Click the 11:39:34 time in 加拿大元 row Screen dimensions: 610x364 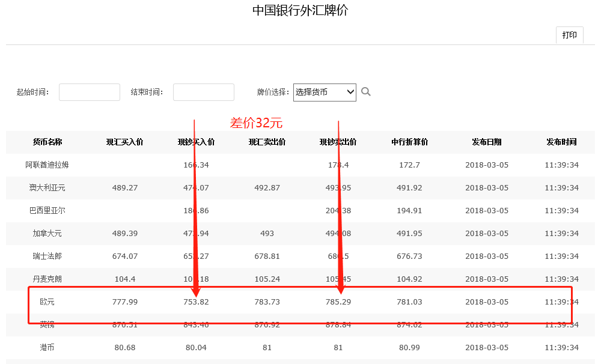coord(561,233)
